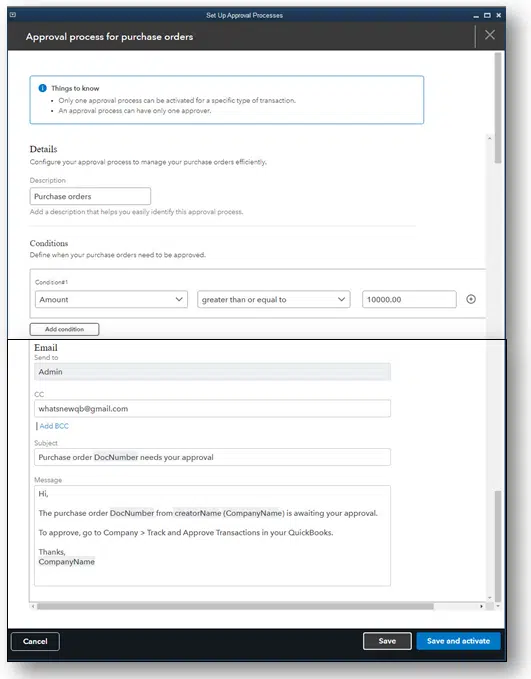The image size is (531, 679).
Task: Click the Save button
Action: tap(387, 641)
